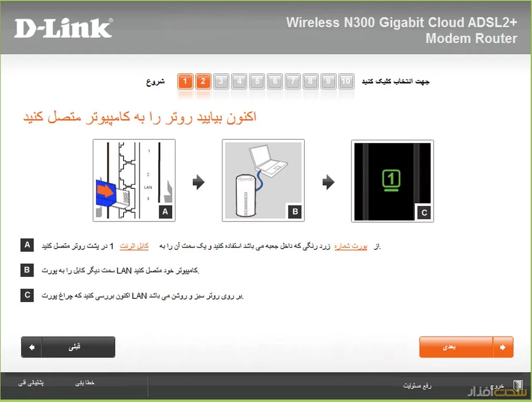Open the Ethernet cable (کابل اترنت) link
The width and height of the screenshot is (532, 402).
pos(134,247)
